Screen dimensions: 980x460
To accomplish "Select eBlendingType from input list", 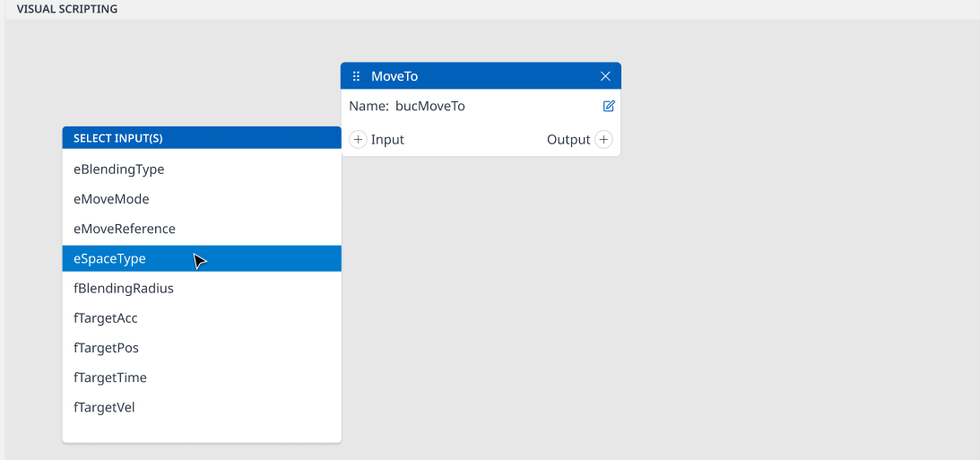I will pos(202,169).
